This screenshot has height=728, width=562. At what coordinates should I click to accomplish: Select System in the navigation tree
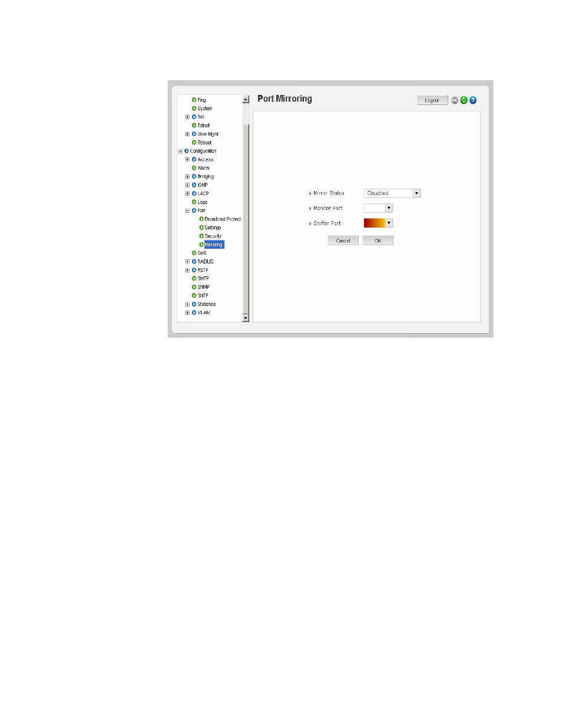204,108
